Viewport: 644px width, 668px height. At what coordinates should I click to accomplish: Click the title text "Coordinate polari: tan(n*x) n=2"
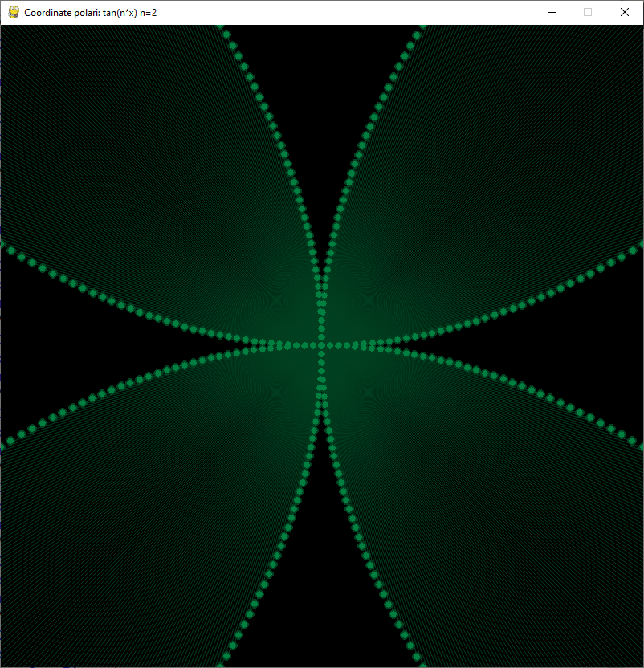91,13
